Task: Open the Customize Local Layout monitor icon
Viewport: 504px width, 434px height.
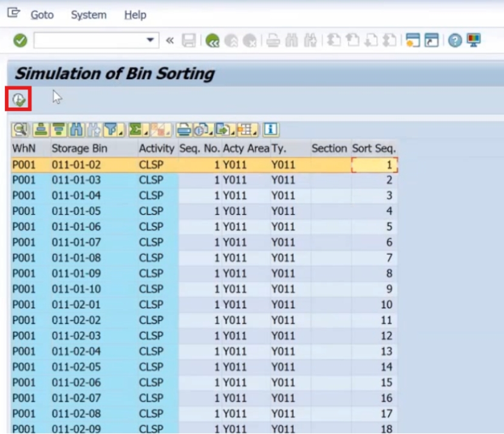Action: 474,41
